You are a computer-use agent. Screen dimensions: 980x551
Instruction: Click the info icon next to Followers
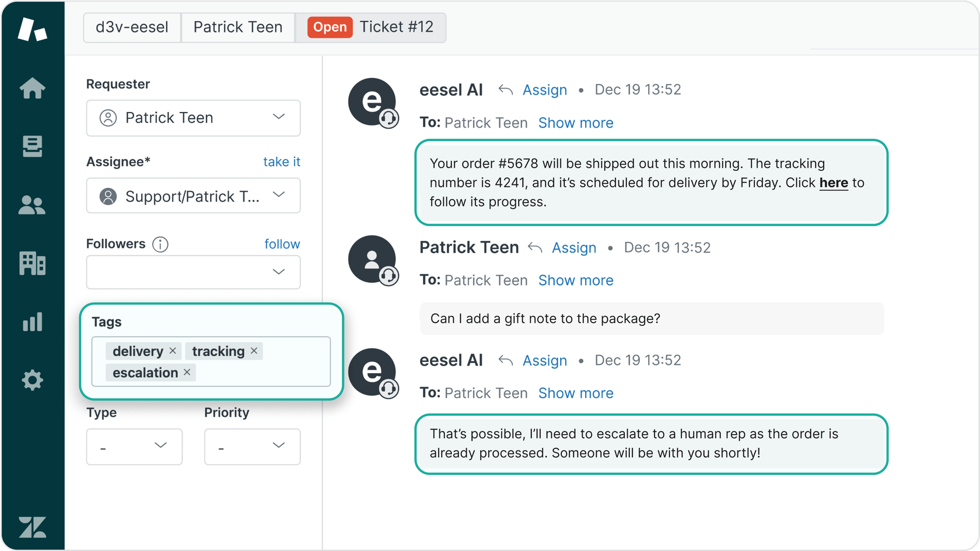160,244
